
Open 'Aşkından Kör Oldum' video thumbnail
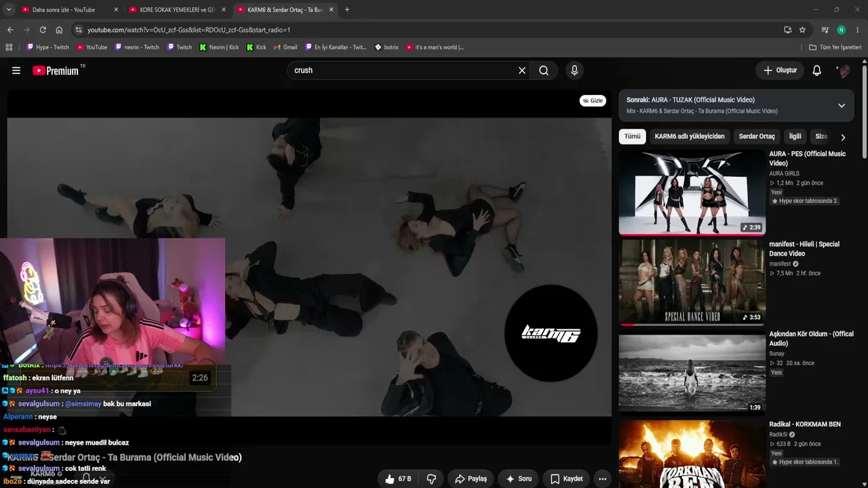pyautogui.click(x=692, y=373)
